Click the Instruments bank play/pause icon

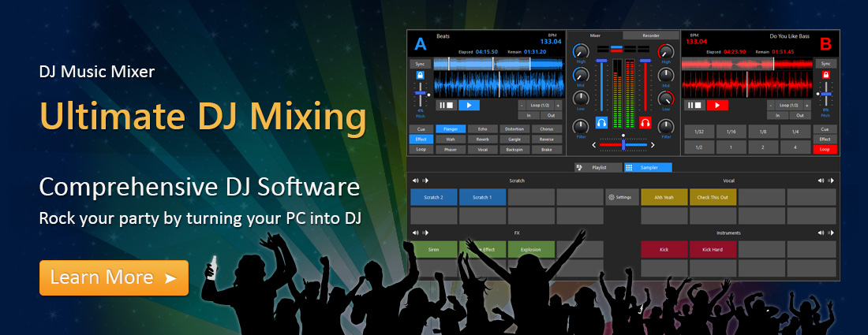[830, 233]
